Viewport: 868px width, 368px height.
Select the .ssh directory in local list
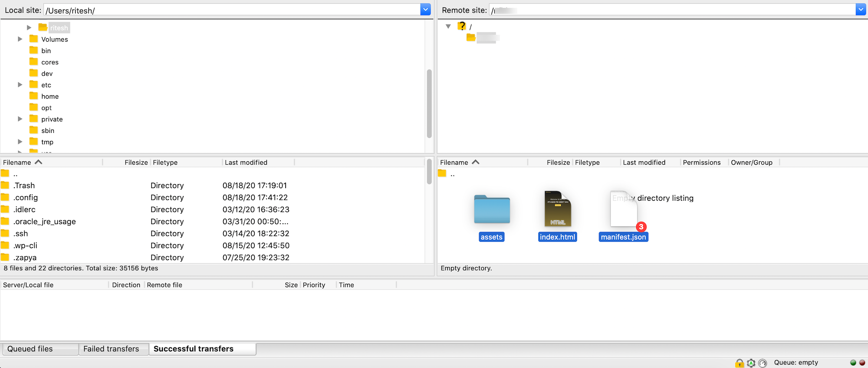[x=21, y=234]
